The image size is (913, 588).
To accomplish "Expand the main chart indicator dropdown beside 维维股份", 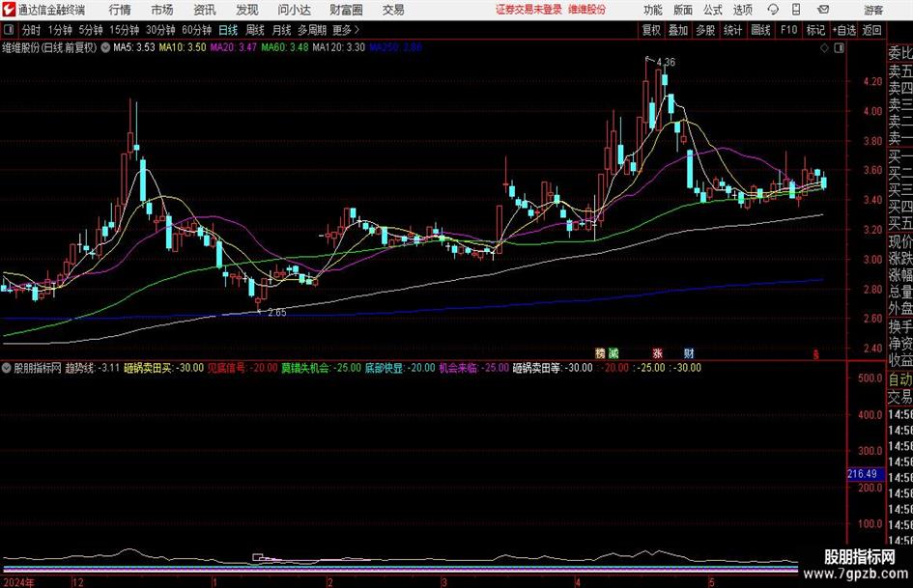I will click(x=105, y=47).
